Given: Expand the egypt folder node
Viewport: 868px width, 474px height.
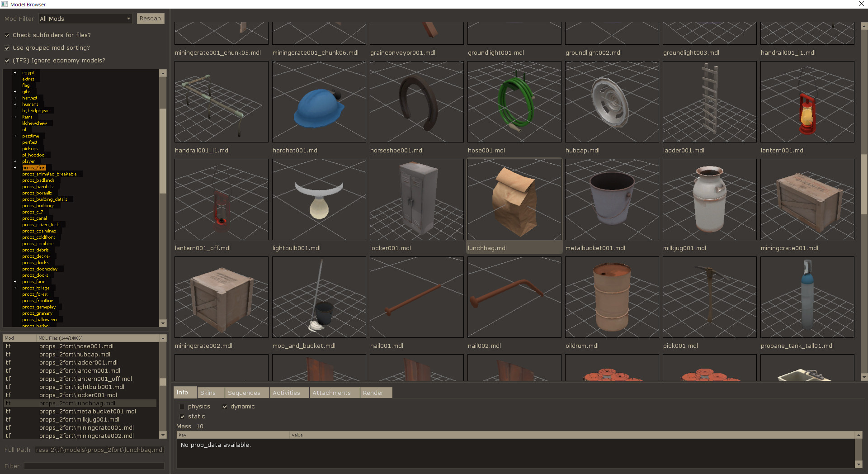Looking at the screenshot, I should [x=15, y=72].
